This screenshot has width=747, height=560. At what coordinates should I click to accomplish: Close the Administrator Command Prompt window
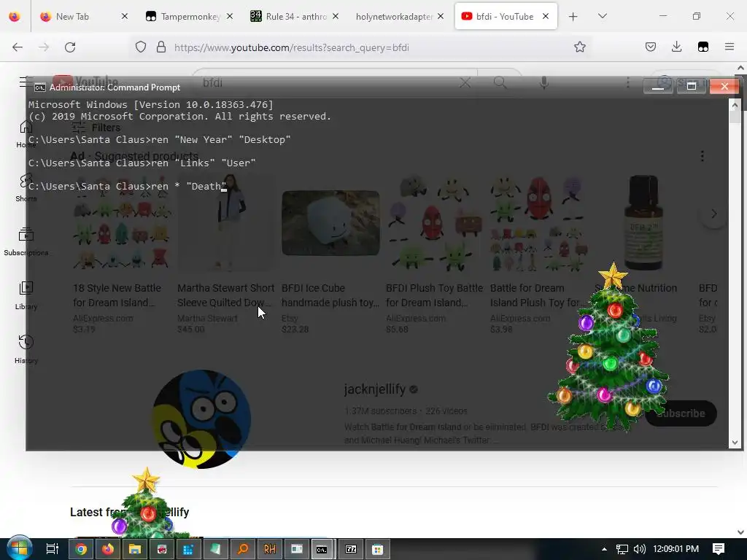[x=724, y=86]
